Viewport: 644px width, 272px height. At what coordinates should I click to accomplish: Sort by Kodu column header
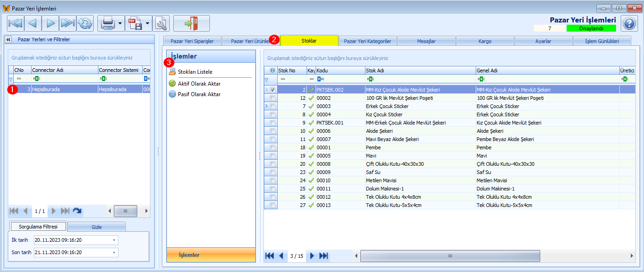[x=340, y=71]
